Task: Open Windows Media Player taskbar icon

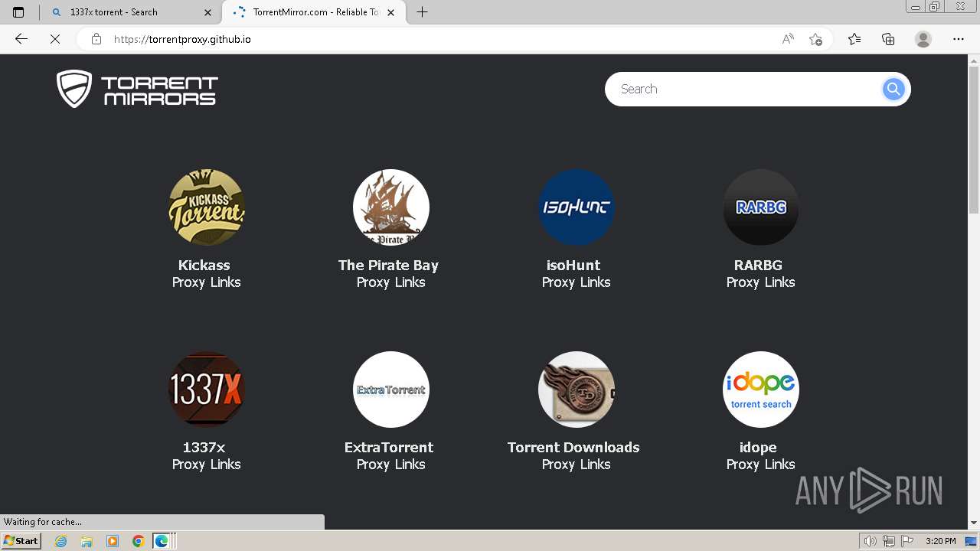Action: click(x=113, y=541)
